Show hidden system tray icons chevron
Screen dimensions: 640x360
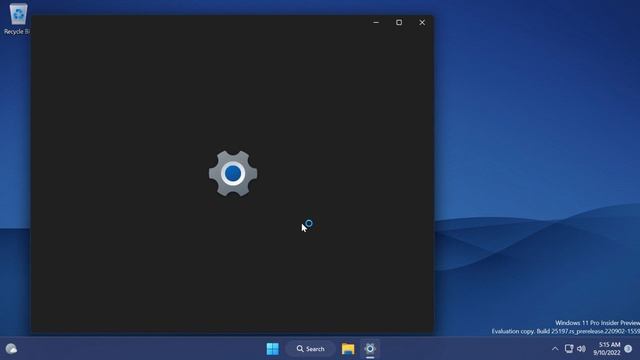[x=555, y=349]
